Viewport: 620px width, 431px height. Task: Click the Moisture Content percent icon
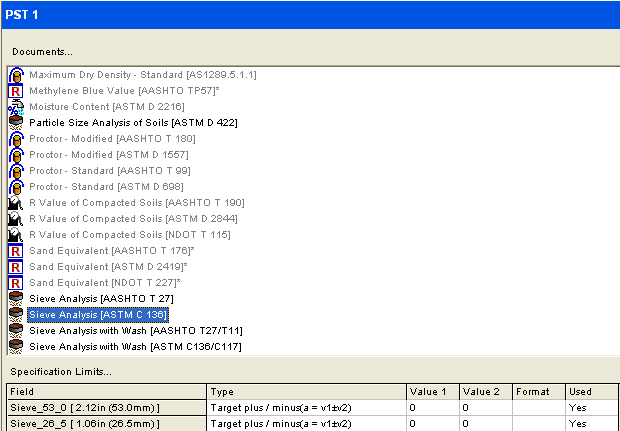point(15,106)
